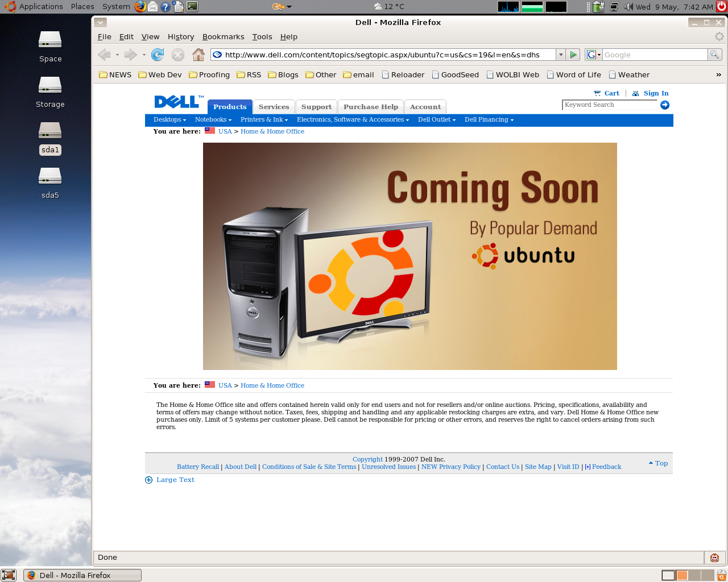Open the weather applet showing 12 °C
The image size is (728, 582).
point(389,7)
